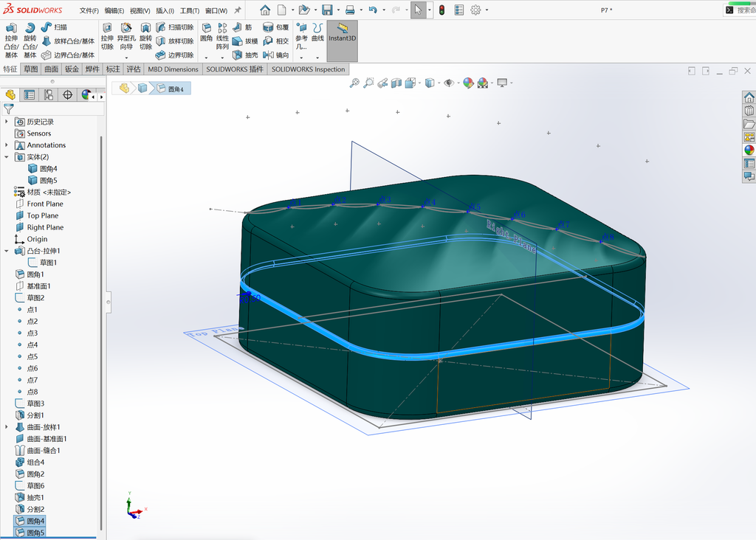Image resolution: width=756 pixels, height=540 pixels.
Task: Click the Apply Scene icon
Action: click(482, 83)
